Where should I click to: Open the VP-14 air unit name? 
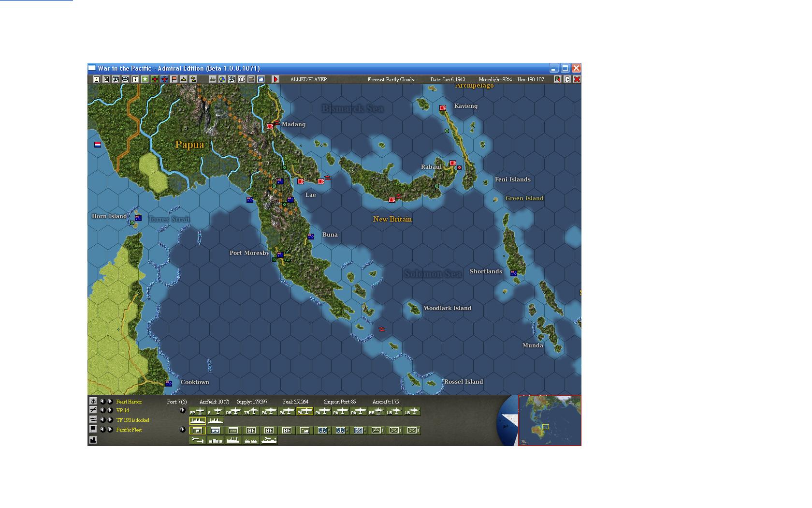pyautogui.click(x=123, y=411)
